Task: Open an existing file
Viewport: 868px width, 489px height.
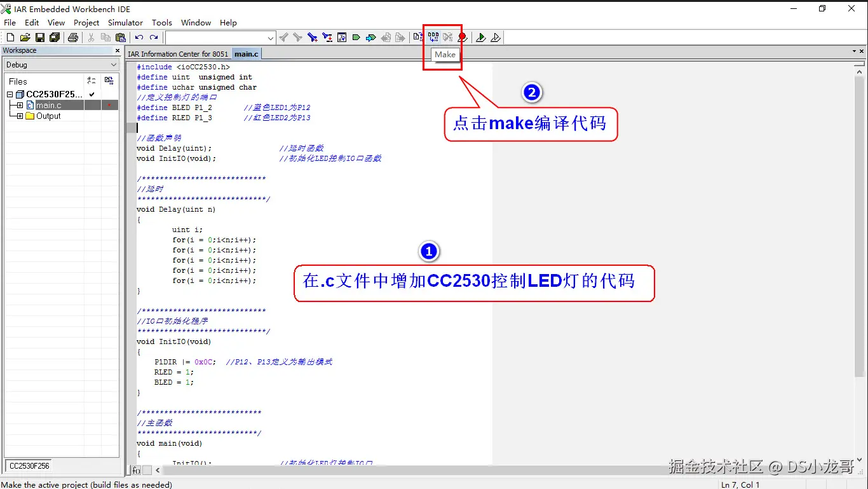Action: (25, 37)
